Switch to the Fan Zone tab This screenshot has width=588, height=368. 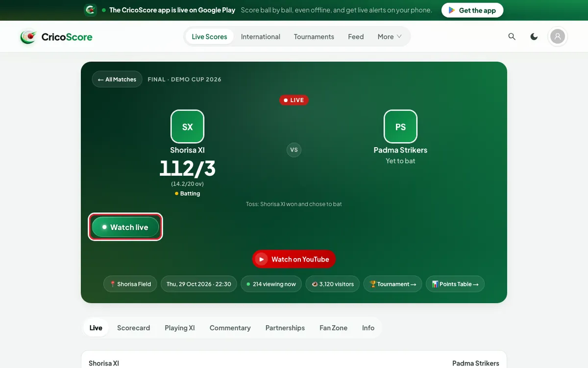(334, 328)
